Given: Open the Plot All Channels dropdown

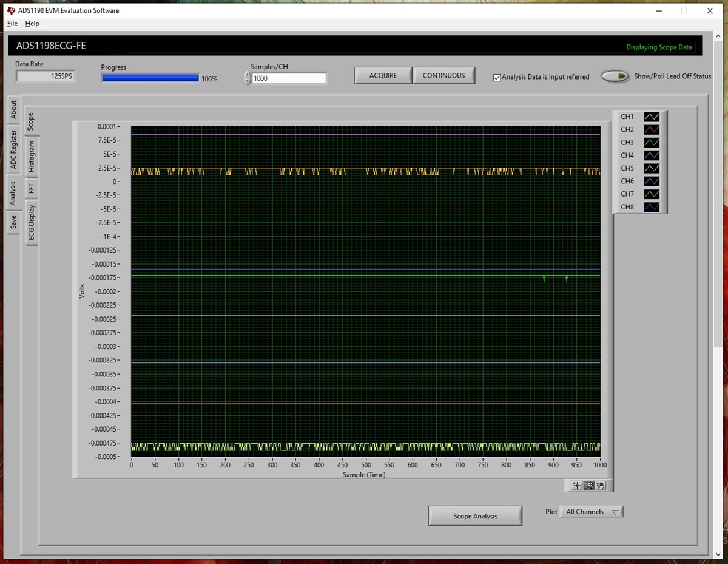Looking at the screenshot, I should pos(591,512).
